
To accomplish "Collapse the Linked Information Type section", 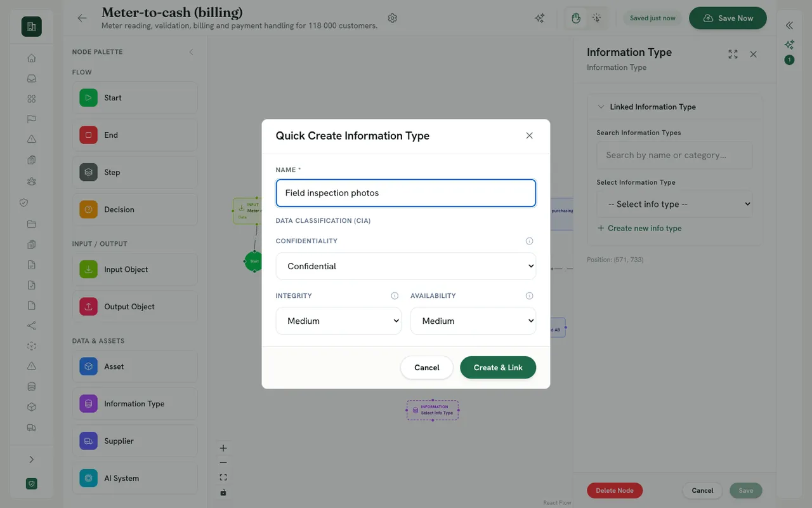I will (x=601, y=107).
